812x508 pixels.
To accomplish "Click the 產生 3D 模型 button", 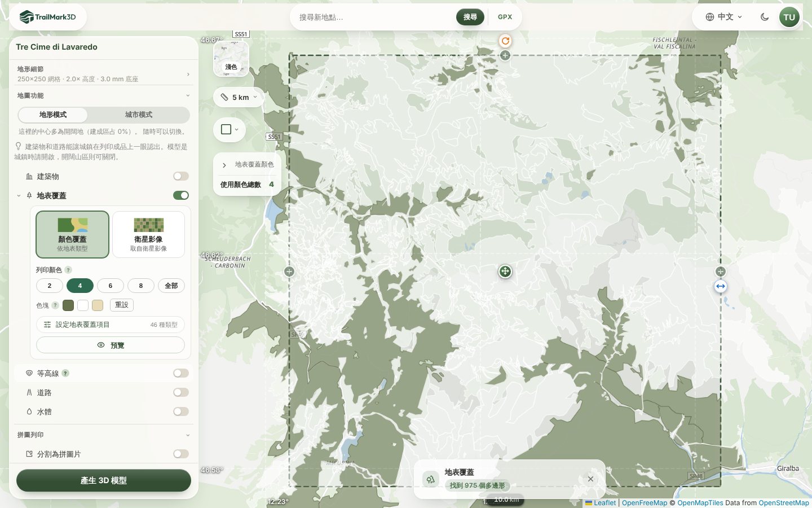I will coord(104,480).
